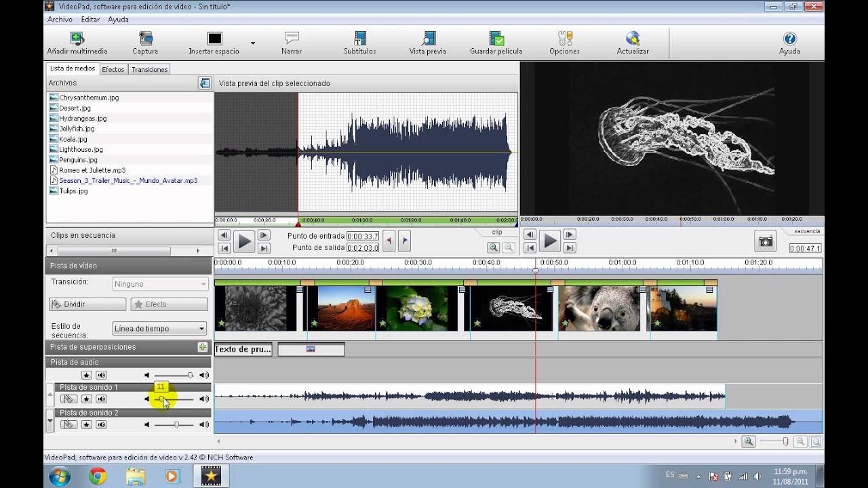Add a new overlay track with plus icon

tap(202, 347)
